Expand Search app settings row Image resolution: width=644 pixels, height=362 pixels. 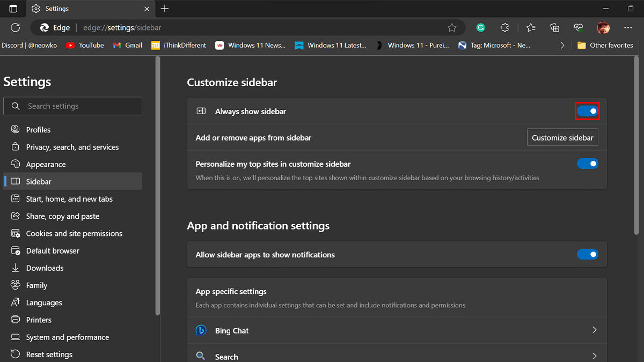[x=594, y=356]
